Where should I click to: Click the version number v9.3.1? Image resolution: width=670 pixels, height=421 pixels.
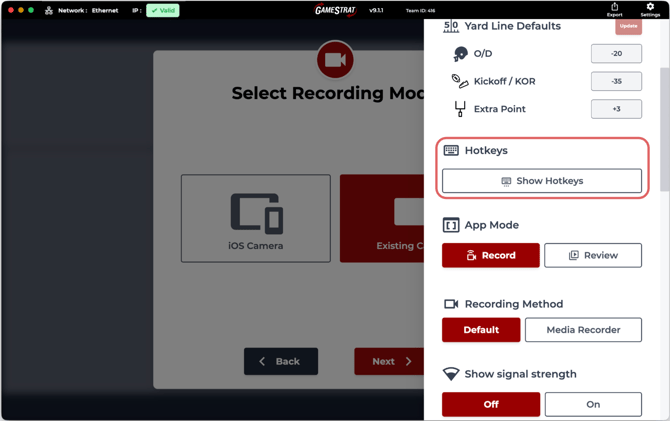[x=376, y=10]
